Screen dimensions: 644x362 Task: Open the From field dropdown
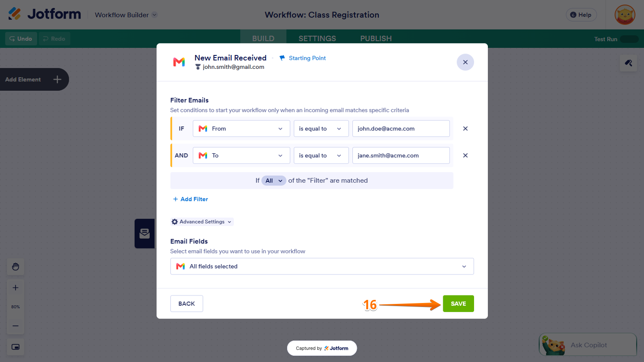coord(241,129)
